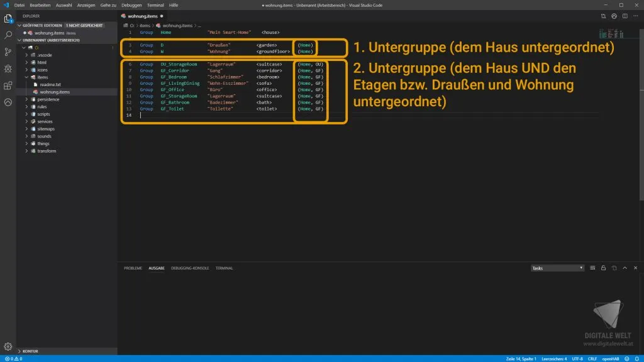Collapse the Geöffnete Editoren section
The height and width of the screenshot is (362, 644).
pyautogui.click(x=19, y=25)
